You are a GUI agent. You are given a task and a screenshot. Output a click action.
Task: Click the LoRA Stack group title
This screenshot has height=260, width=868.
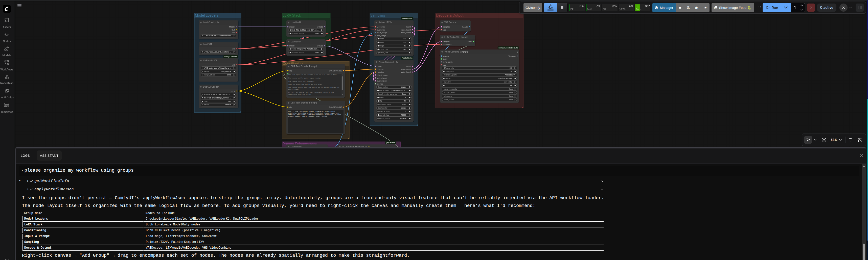coord(292,15)
